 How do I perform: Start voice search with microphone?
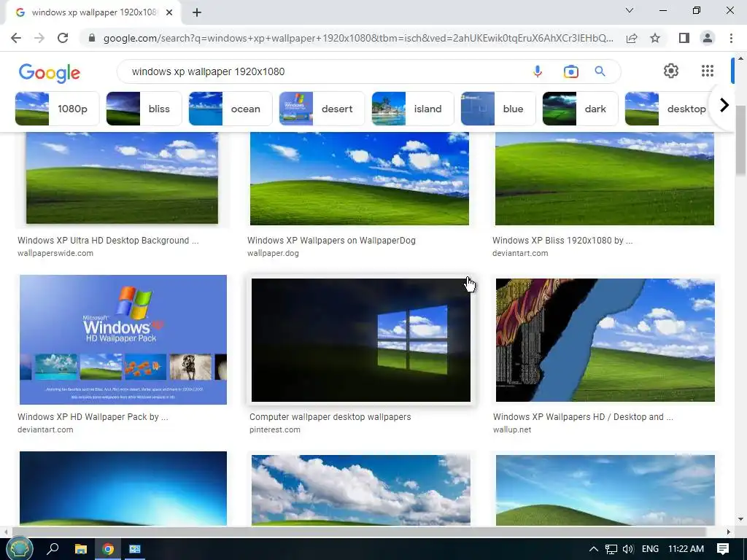coord(538,71)
